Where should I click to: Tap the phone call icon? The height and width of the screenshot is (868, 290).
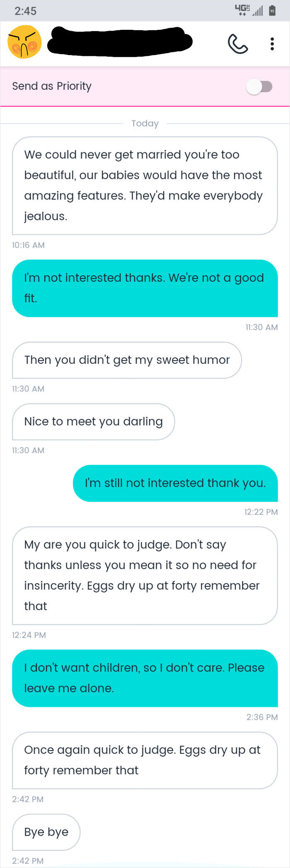pyautogui.click(x=238, y=43)
